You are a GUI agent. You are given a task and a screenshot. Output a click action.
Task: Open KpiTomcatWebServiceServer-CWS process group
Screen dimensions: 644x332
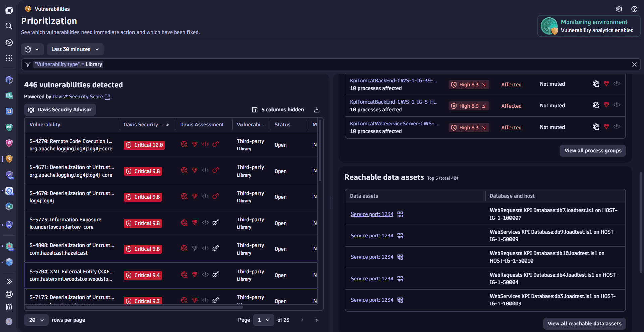click(x=394, y=124)
